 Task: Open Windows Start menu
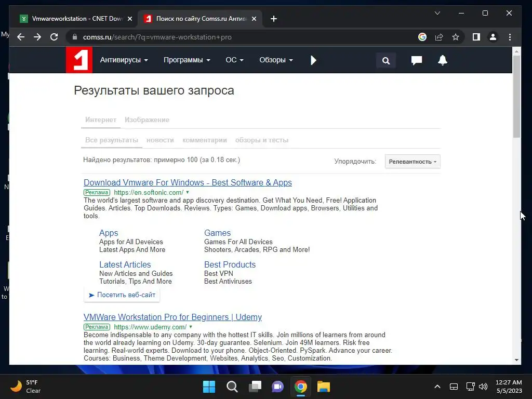pos(209,387)
